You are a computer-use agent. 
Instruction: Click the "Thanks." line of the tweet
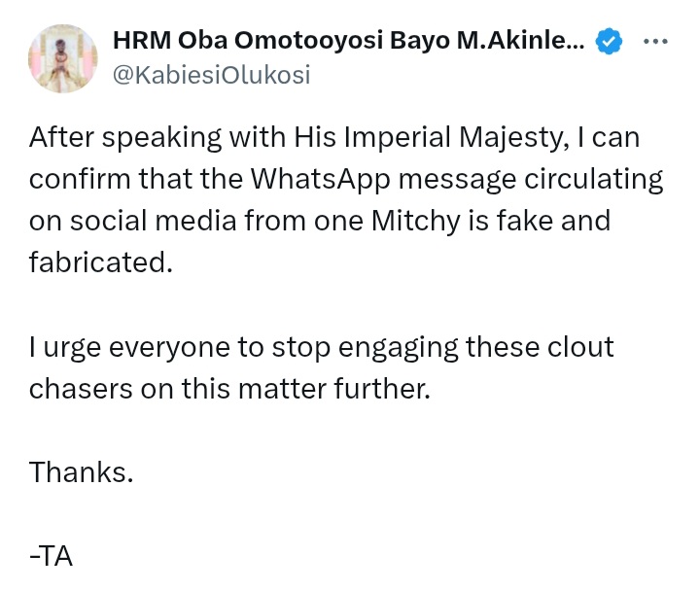click(81, 471)
